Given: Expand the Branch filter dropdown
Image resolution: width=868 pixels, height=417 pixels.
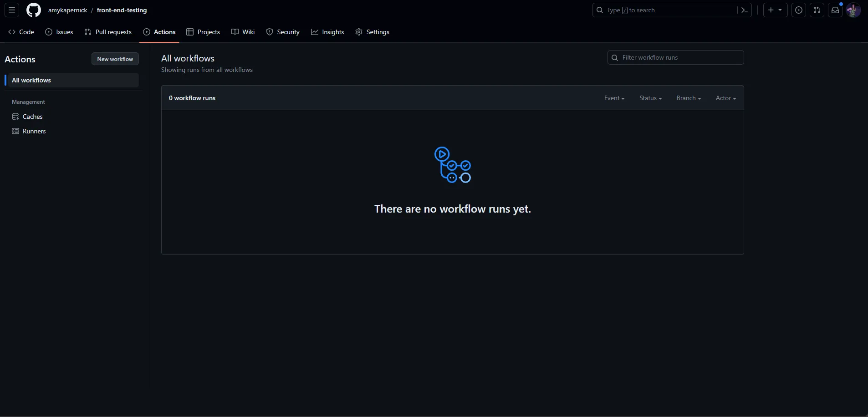Looking at the screenshot, I should (689, 98).
